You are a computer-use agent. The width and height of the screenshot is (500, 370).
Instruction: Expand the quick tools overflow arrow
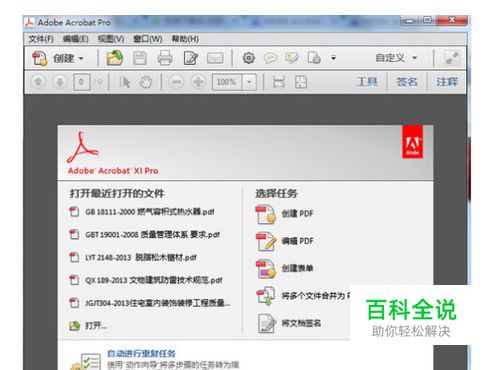tap(333, 58)
